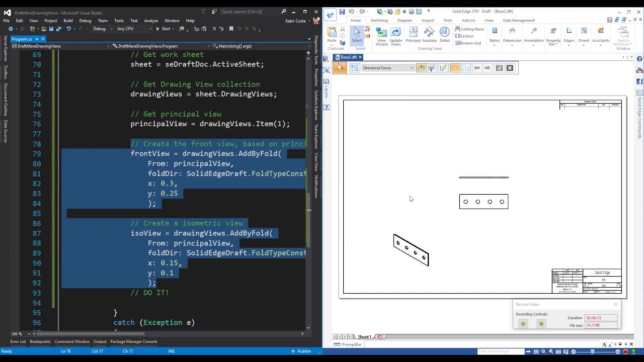Open the Error List panel
This screenshot has height=362, width=644.
pos(18,341)
